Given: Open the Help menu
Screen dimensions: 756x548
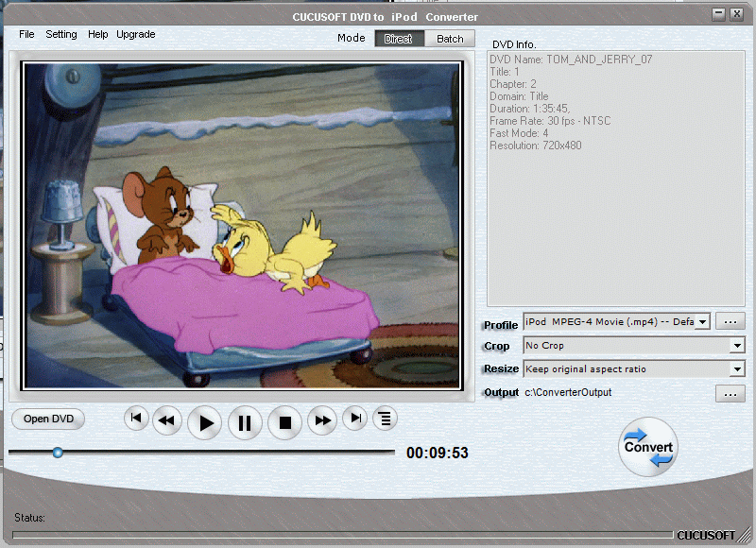Looking at the screenshot, I should [x=98, y=34].
